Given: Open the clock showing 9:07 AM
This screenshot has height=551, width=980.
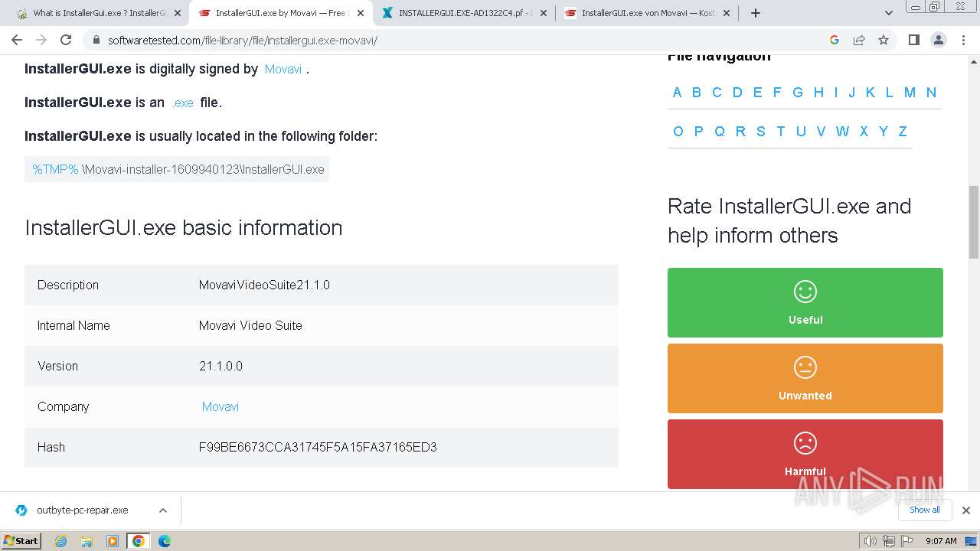Looking at the screenshot, I should (x=941, y=541).
